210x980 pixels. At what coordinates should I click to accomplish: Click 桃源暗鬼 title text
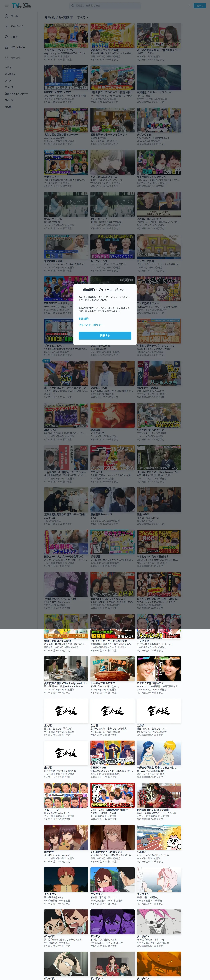click(x=95, y=430)
